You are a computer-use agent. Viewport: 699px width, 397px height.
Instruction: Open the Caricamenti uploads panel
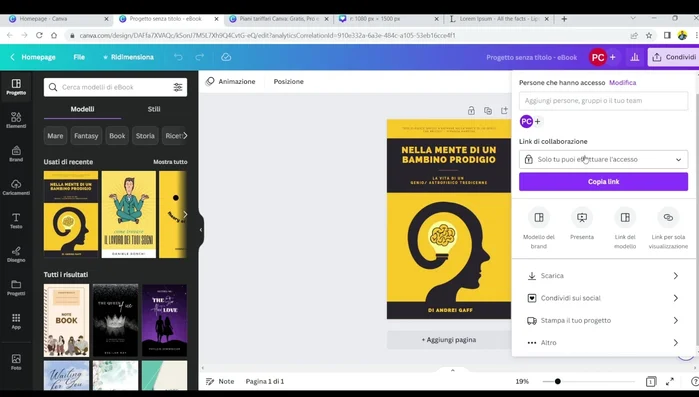click(16, 187)
